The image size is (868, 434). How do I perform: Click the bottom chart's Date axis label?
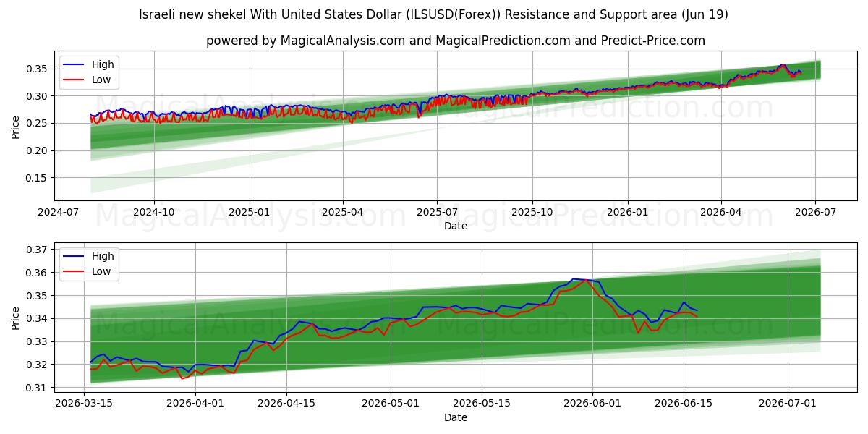pyautogui.click(x=456, y=417)
